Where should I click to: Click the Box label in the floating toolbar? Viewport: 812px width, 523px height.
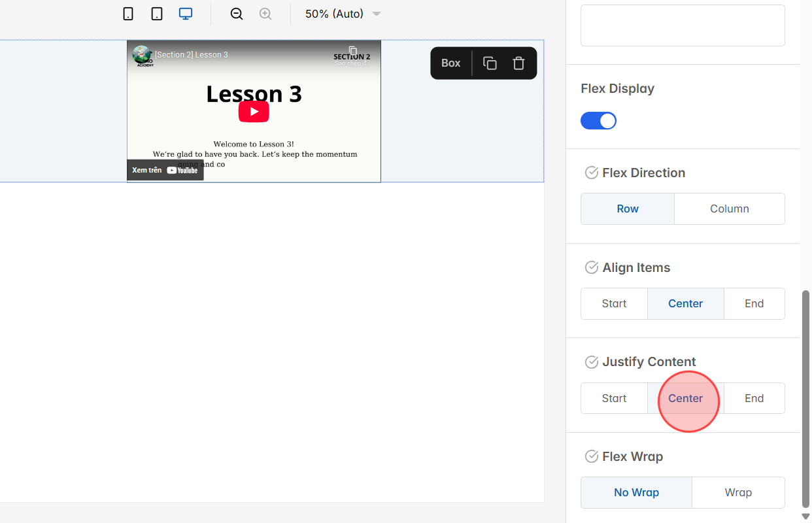(450, 63)
